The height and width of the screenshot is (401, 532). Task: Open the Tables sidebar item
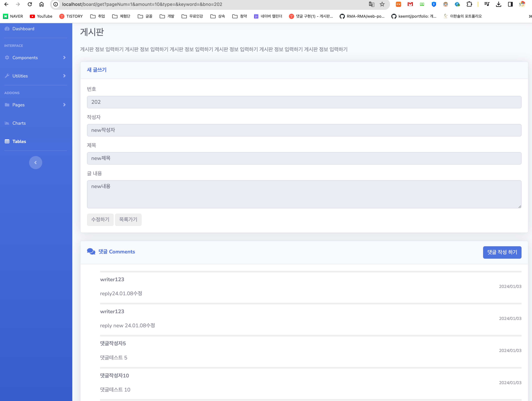point(19,142)
